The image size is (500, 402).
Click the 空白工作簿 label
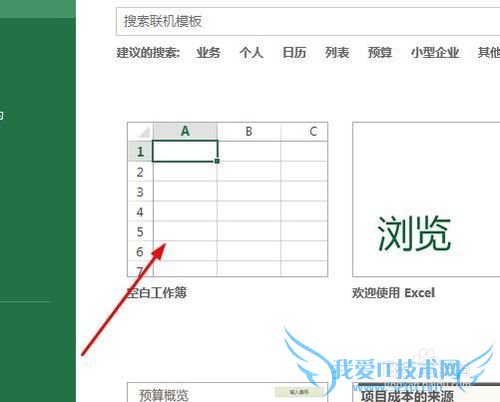(157, 293)
